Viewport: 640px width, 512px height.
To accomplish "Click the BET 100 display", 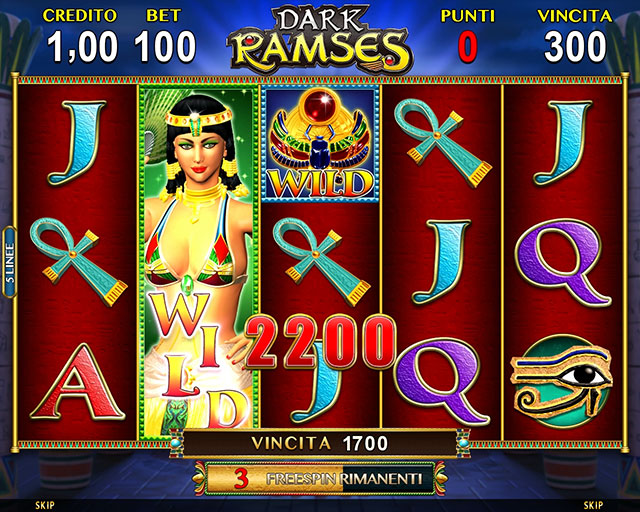I will point(164,37).
